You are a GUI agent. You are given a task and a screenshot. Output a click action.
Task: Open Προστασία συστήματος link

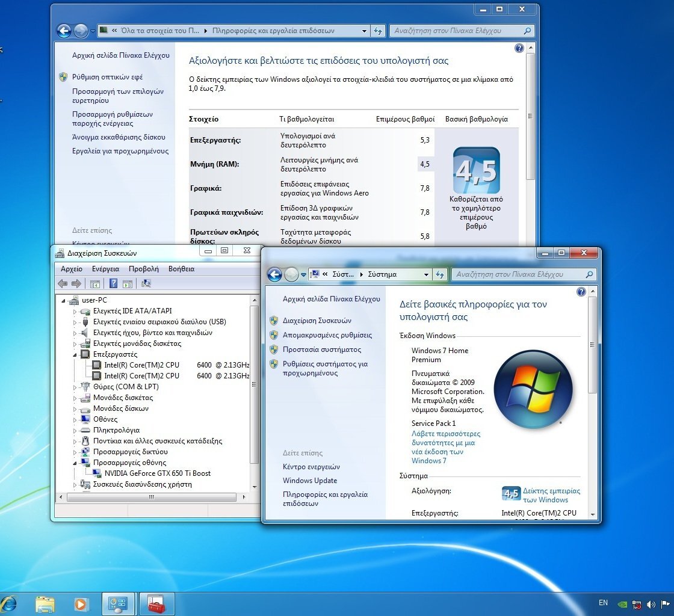pyautogui.click(x=322, y=350)
